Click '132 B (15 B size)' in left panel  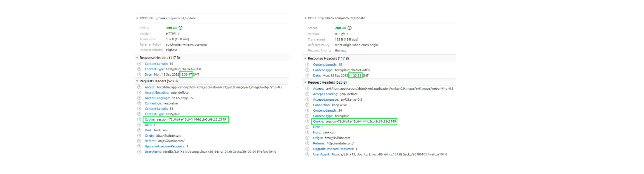tap(178, 39)
